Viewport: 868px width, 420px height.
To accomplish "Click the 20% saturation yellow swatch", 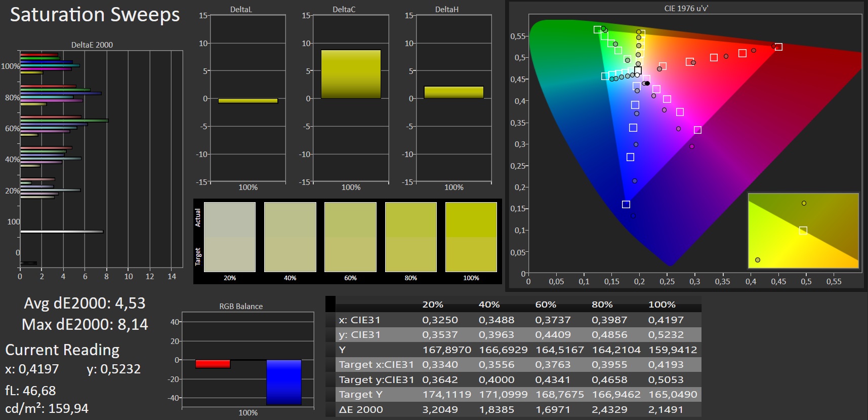I will point(229,237).
